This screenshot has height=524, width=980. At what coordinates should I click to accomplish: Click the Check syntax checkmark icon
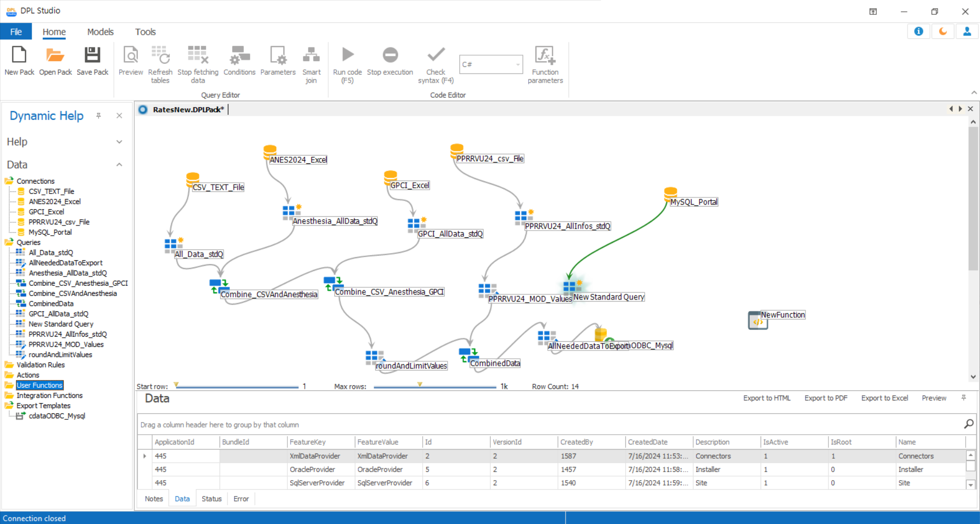[436, 55]
